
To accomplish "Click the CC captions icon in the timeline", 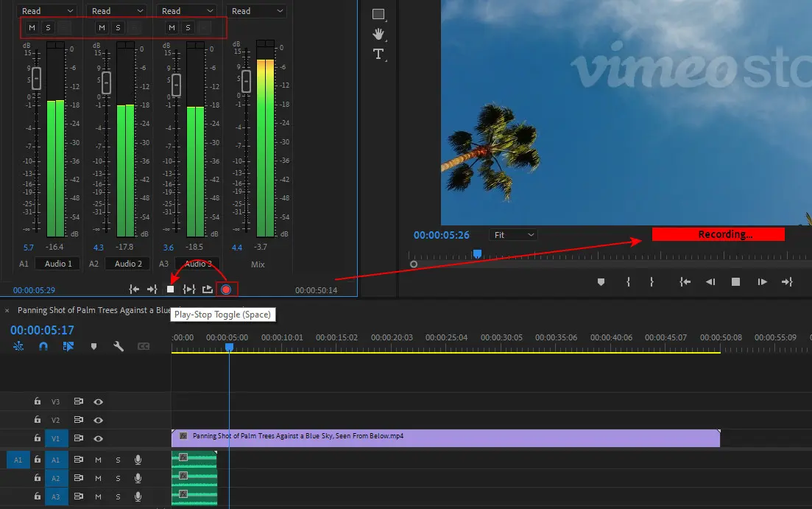I will [x=144, y=345].
